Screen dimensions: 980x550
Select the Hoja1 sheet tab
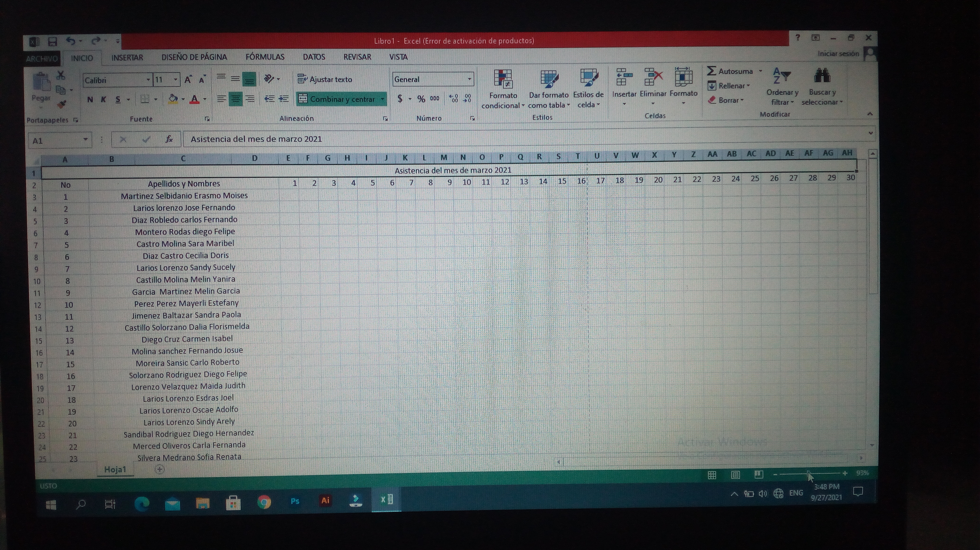tap(115, 469)
